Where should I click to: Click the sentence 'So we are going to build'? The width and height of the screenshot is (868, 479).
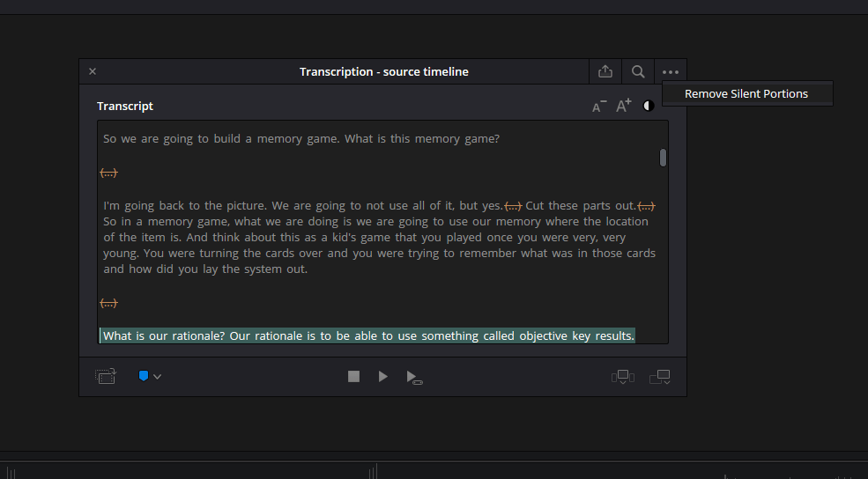[172, 139]
